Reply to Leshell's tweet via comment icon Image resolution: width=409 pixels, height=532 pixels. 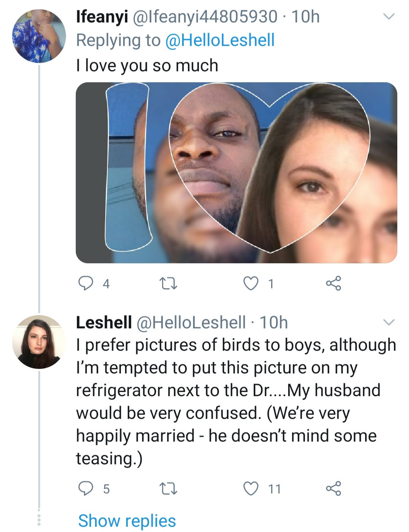click(86, 488)
